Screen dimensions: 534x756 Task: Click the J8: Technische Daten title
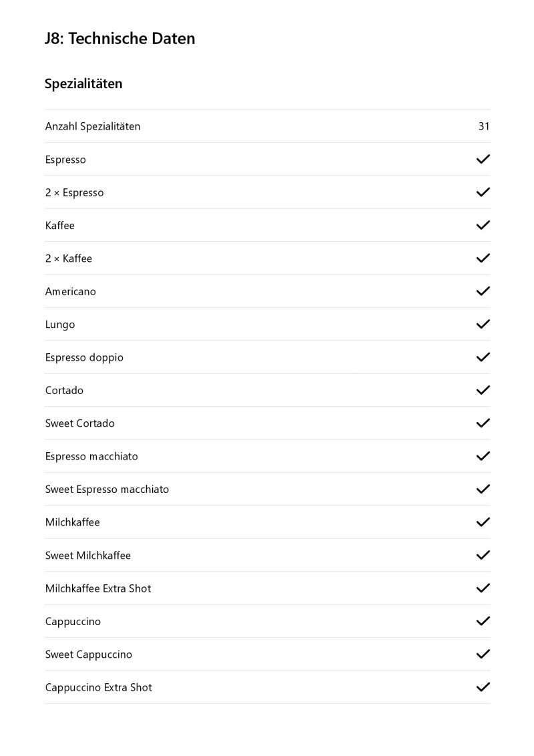pyautogui.click(x=120, y=39)
